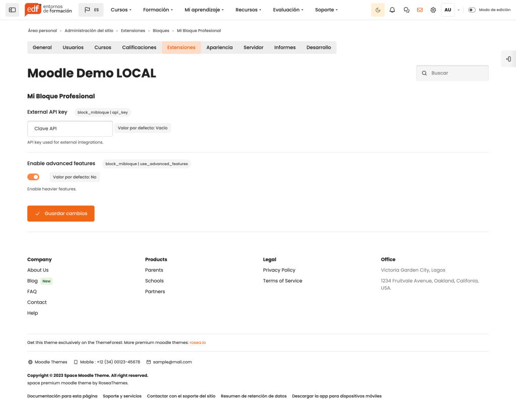Open the block drawer icon on right edge
The width and height of the screenshot is (516, 420).
tap(509, 58)
